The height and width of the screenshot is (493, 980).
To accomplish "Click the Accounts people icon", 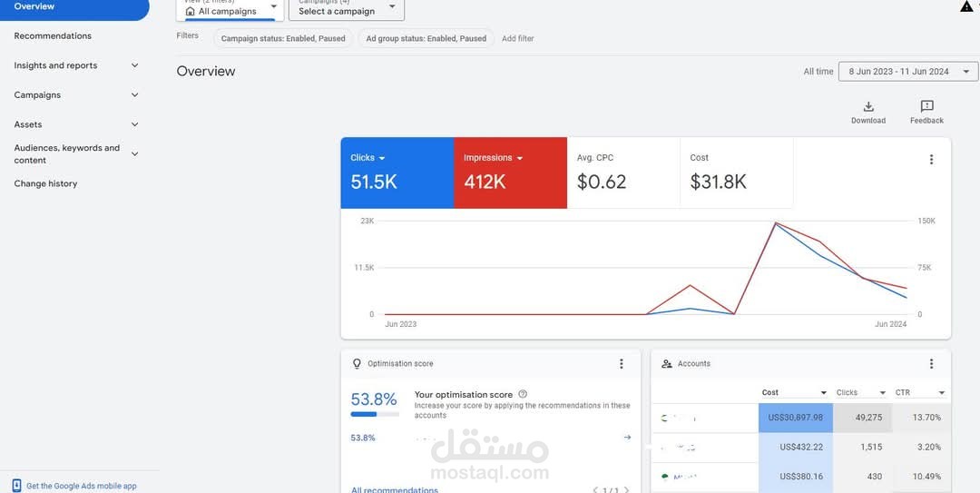I will (x=667, y=363).
